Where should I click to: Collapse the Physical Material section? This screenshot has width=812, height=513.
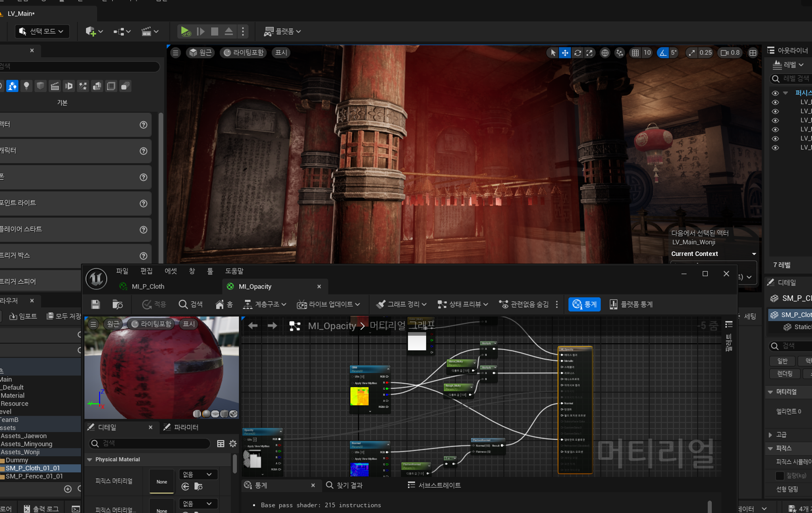tap(90, 459)
